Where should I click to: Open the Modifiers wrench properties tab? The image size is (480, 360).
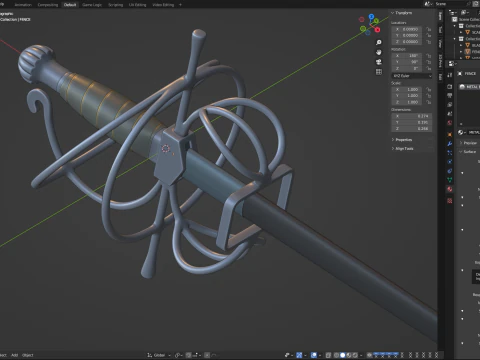[450, 144]
